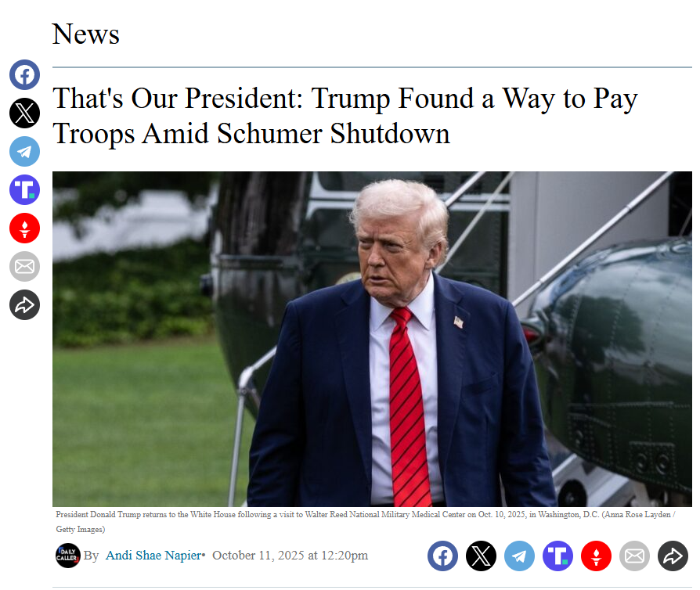Share on Truth Social from sidebar
This screenshot has width=700, height=590.
24,189
